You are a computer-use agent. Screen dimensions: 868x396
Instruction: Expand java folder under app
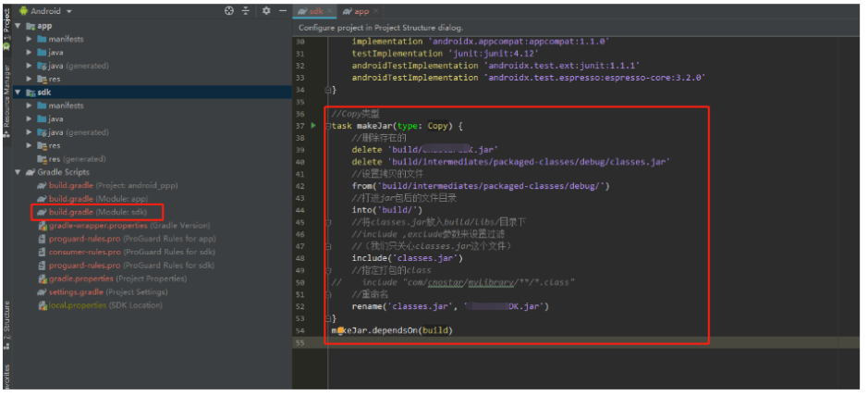click(x=30, y=53)
